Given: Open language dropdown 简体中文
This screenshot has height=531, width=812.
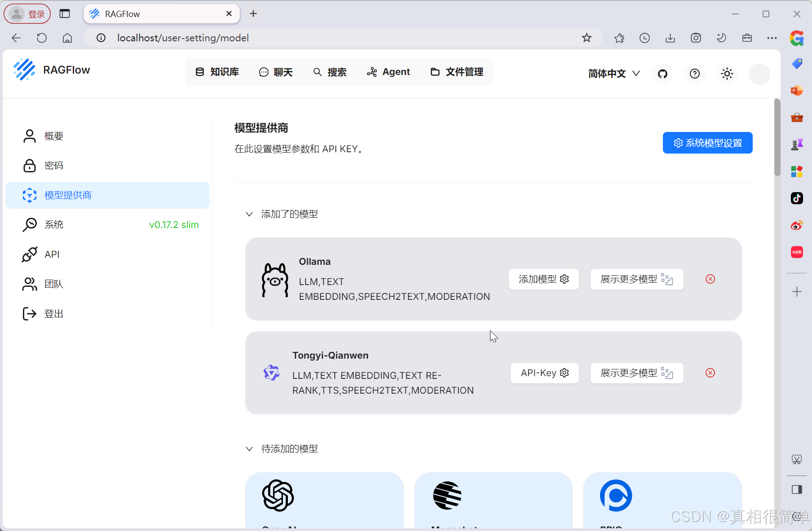Looking at the screenshot, I should click(x=614, y=74).
